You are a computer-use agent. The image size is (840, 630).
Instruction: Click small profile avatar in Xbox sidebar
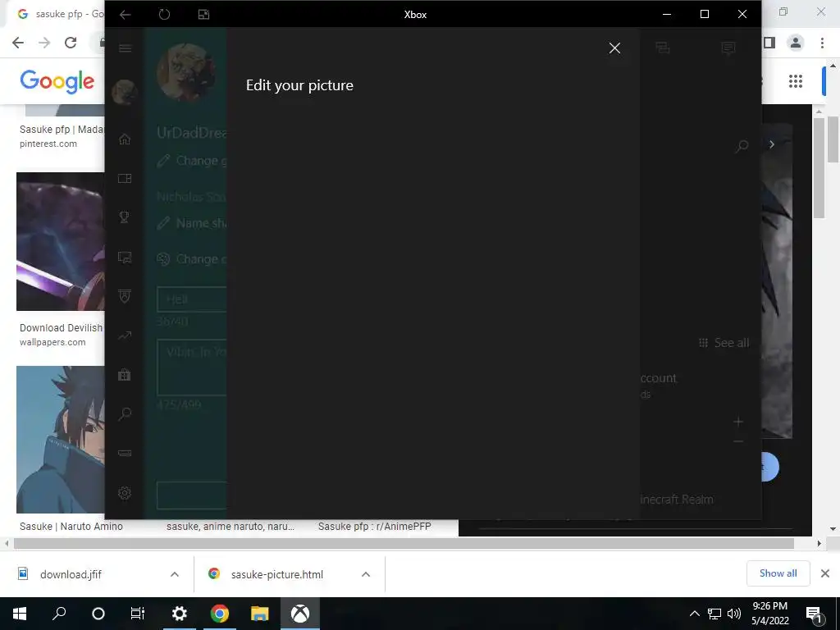[x=125, y=92]
